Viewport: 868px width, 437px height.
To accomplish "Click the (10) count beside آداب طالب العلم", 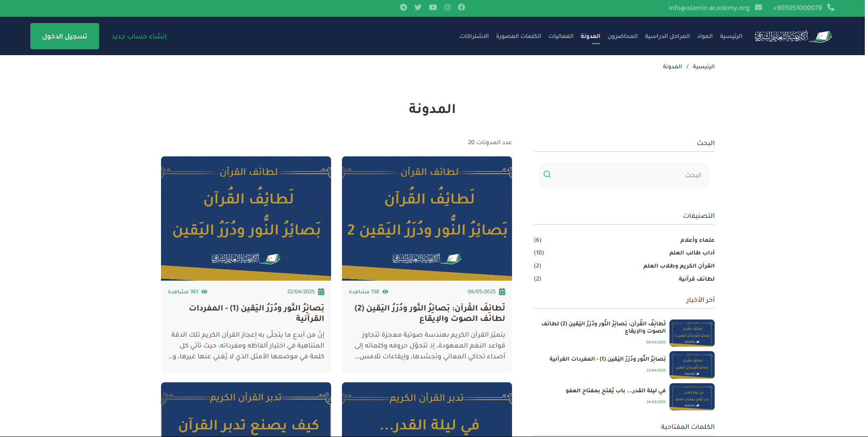I will (539, 253).
